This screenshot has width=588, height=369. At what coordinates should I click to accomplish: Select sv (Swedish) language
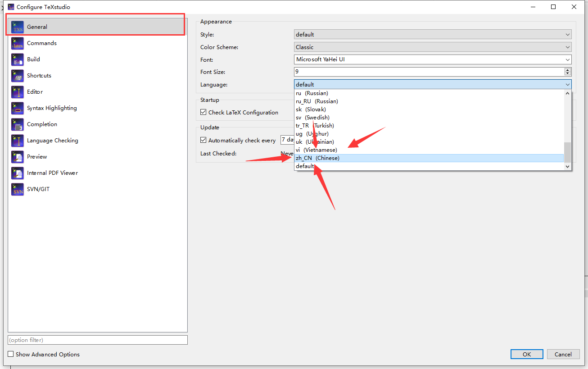pos(429,118)
